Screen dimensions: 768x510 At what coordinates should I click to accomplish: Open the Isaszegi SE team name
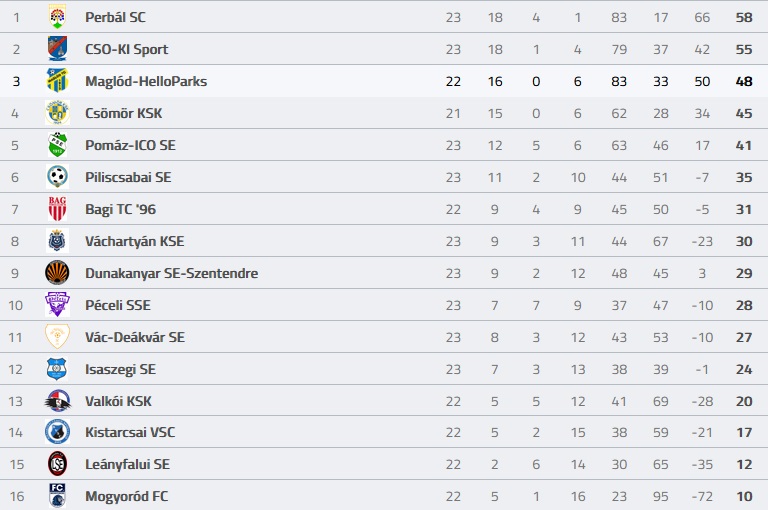(x=120, y=369)
